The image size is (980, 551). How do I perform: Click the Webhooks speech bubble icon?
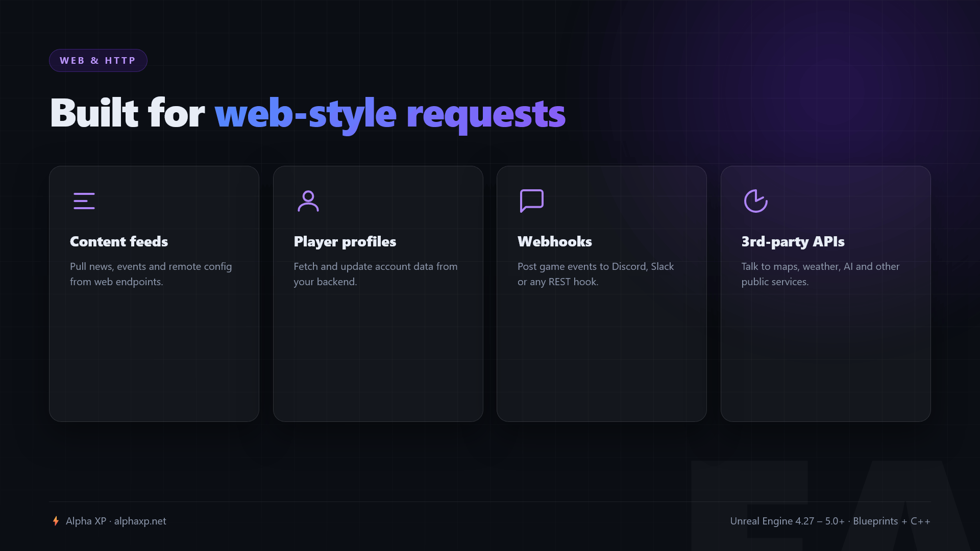[x=532, y=201]
